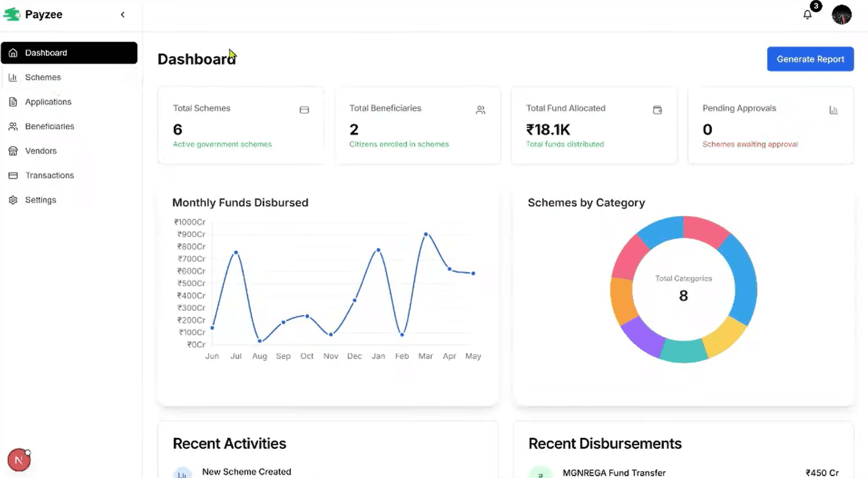Click the Total Beneficiaries people icon
This screenshot has height=478, width=868.
(x=480, y=110)
